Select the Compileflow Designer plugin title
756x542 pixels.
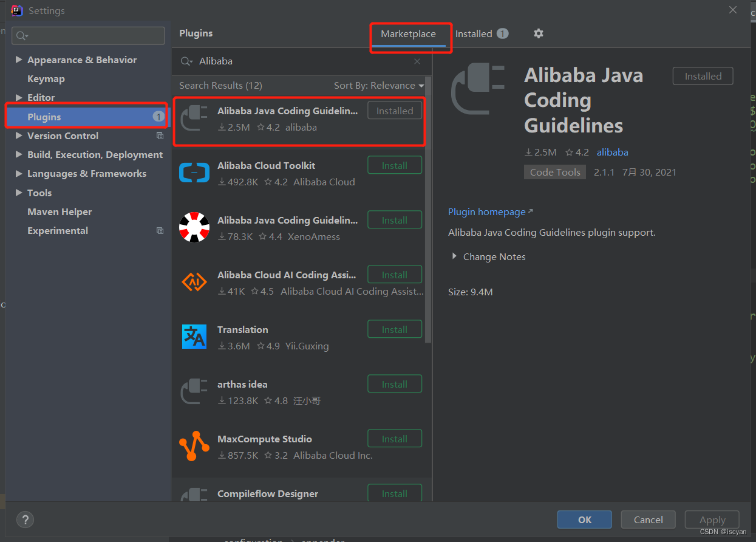tap(268, 493)
